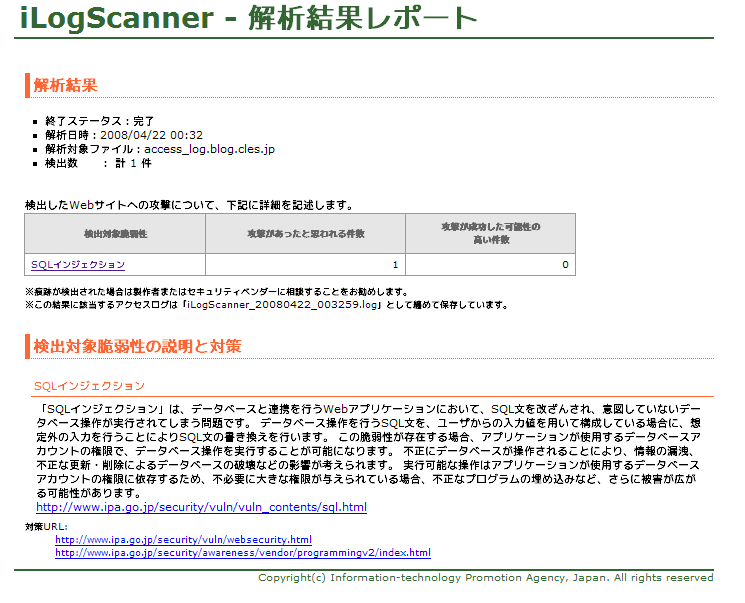Viewport: 745px width, 603px height.
Task: Click the 解析結果 section heading
Action: point(65,85)
